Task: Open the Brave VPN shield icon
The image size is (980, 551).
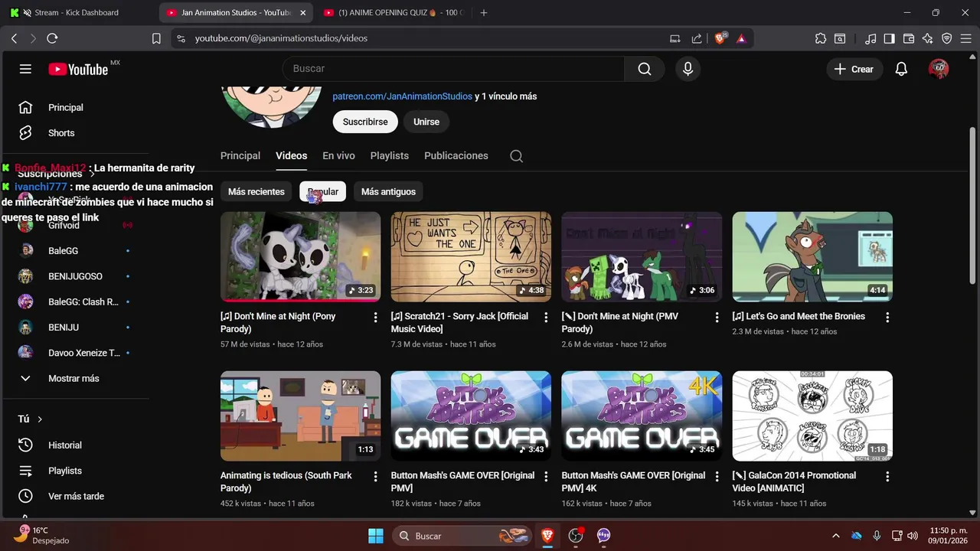Action: point(946,38)
